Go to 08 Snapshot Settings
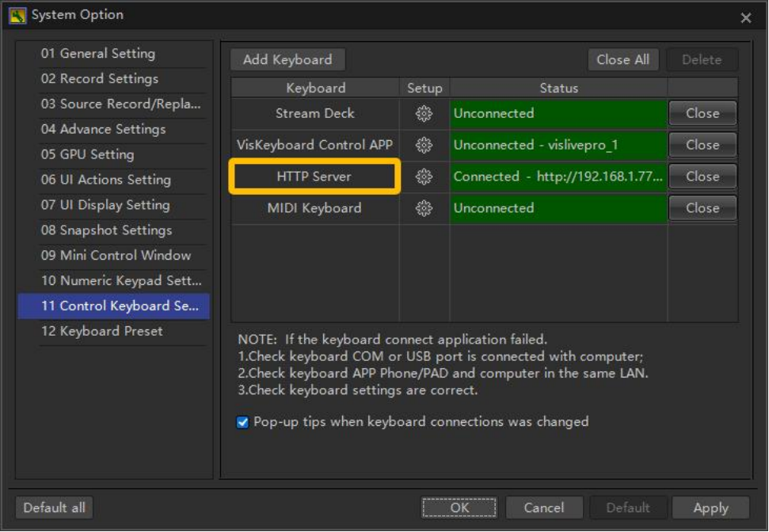This screenshot has width=769, height=532. click(106, 230)
